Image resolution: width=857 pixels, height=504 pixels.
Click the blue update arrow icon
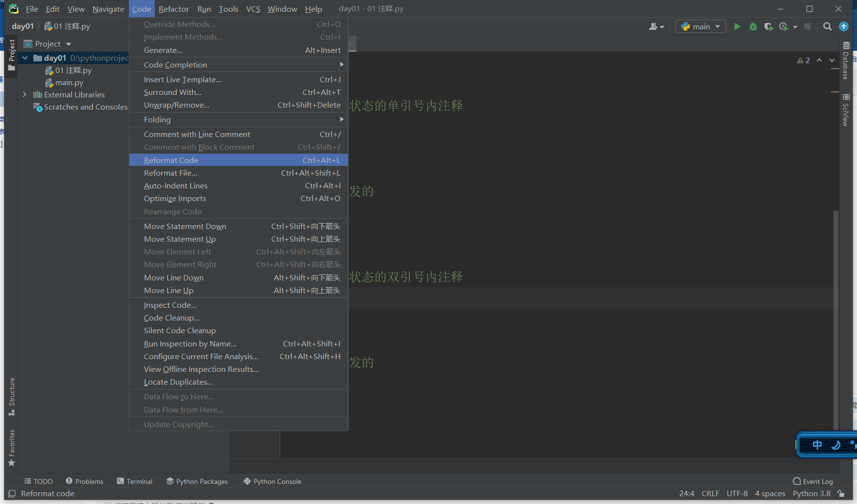pyautogui.click(x=844, y=26)
